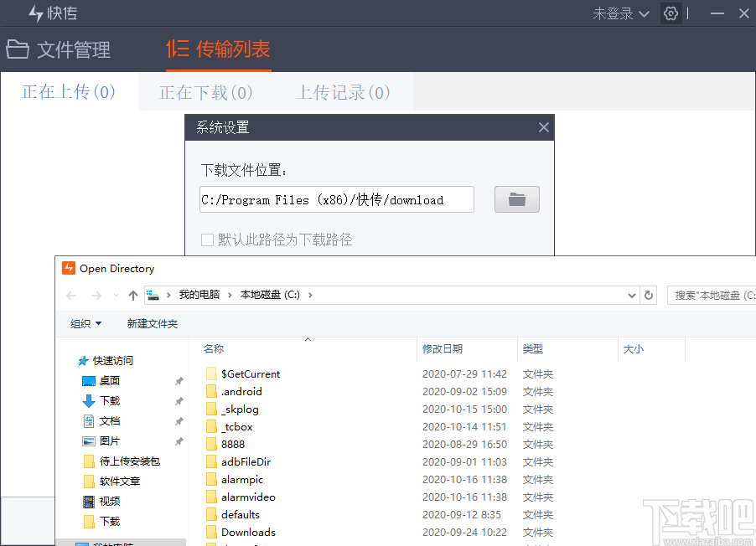Image resolution: width=756 pixels, height=546 pixels.
Task: Click the 文档 document icon in sidebar
Action: 89,421
